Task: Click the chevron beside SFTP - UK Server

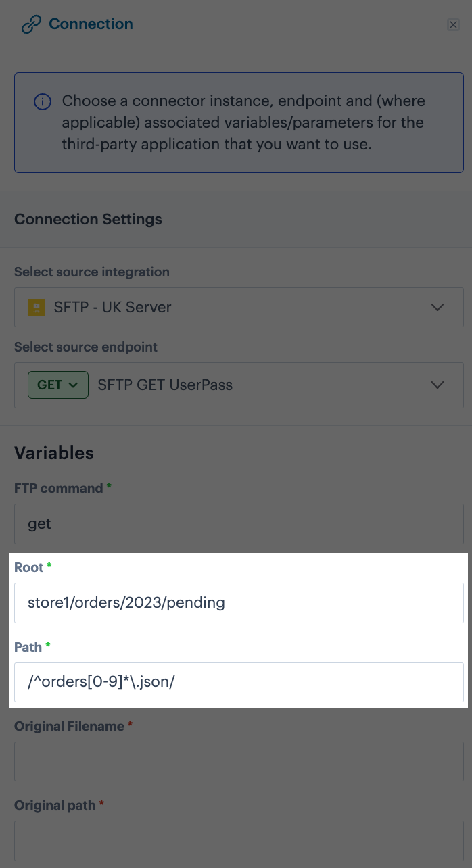Action: tap(438, 308)
